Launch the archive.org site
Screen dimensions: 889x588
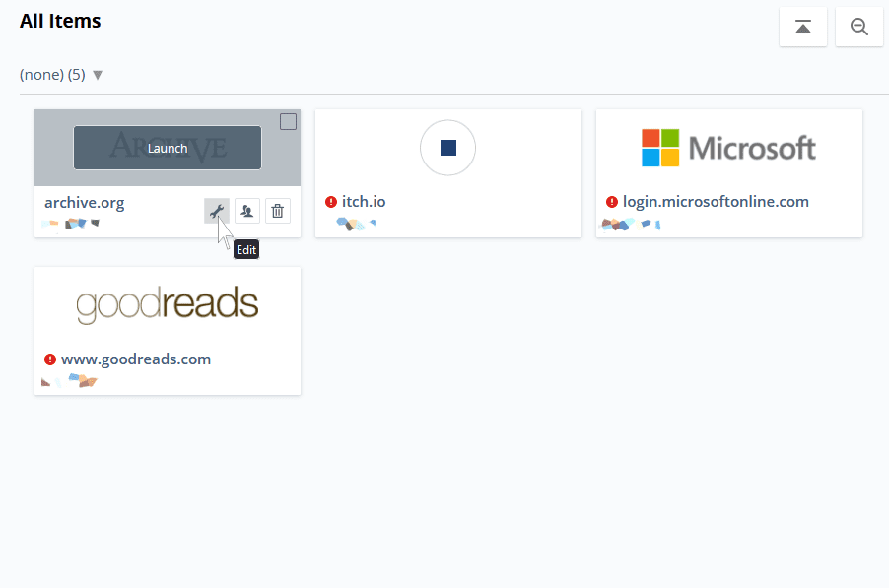tap(168, 148)
